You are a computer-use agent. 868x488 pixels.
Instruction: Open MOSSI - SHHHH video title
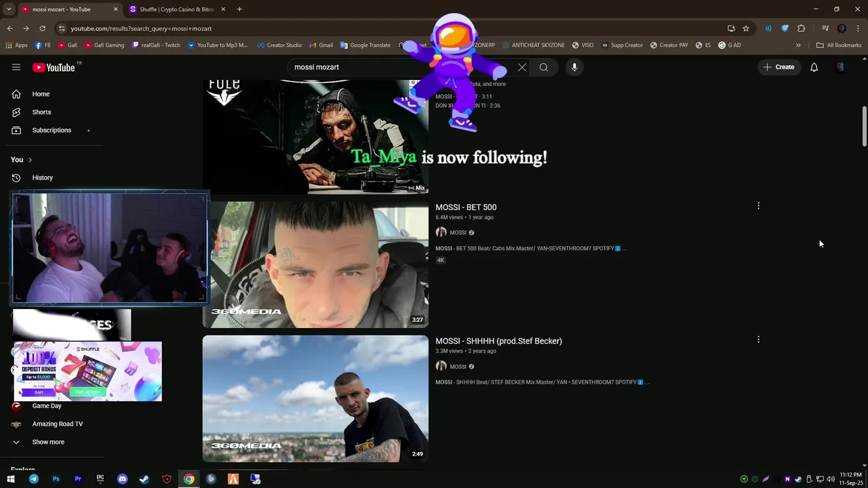click(x=498, y=341)
